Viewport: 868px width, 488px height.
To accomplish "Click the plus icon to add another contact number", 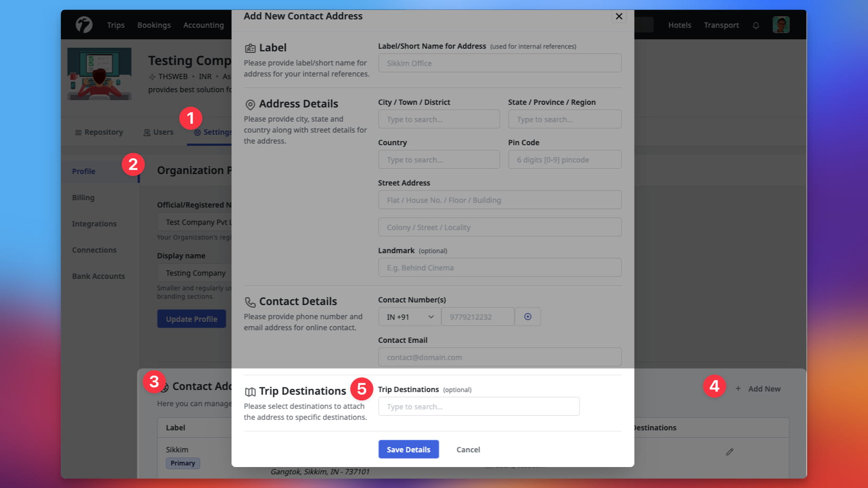I will pos(528,317).
